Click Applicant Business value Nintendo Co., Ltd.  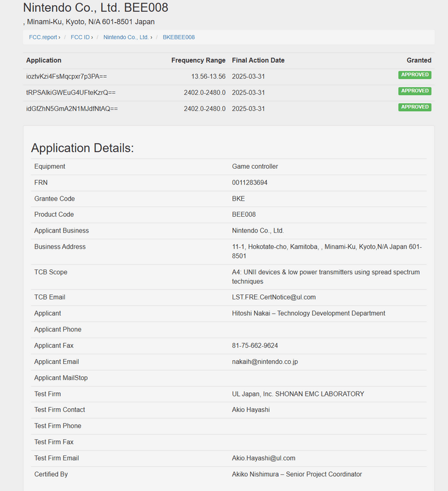[258, 231]
